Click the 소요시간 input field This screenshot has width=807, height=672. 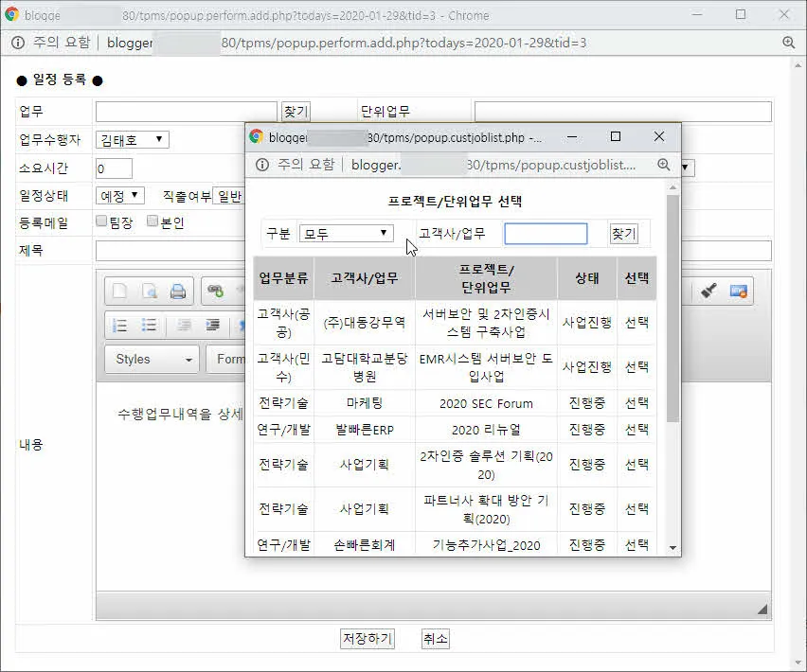click(114, 168)
